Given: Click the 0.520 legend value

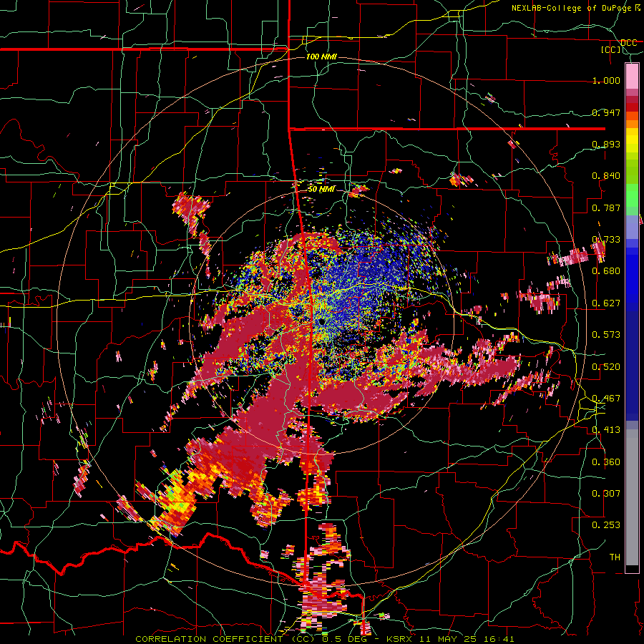Looking at the screenshot, I should coord(606,367).
